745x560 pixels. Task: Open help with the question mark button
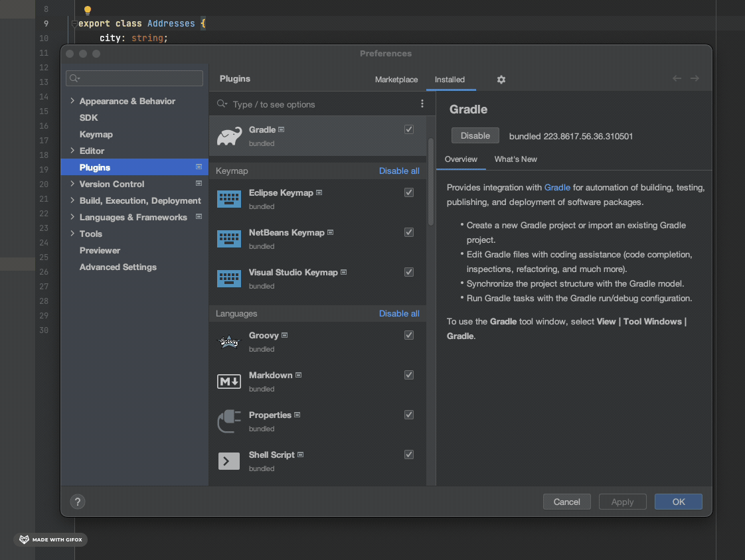pos(78,502)
